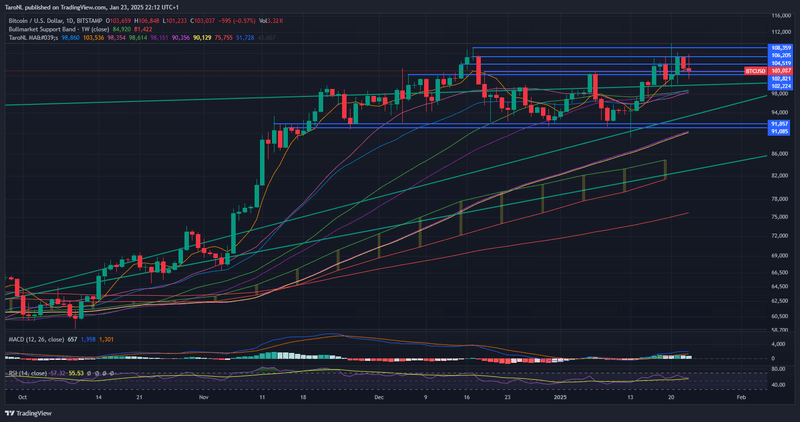Click the yellow 55.53 RSI value
Viewport: 800px width, 422px height.
coord(76,374)
